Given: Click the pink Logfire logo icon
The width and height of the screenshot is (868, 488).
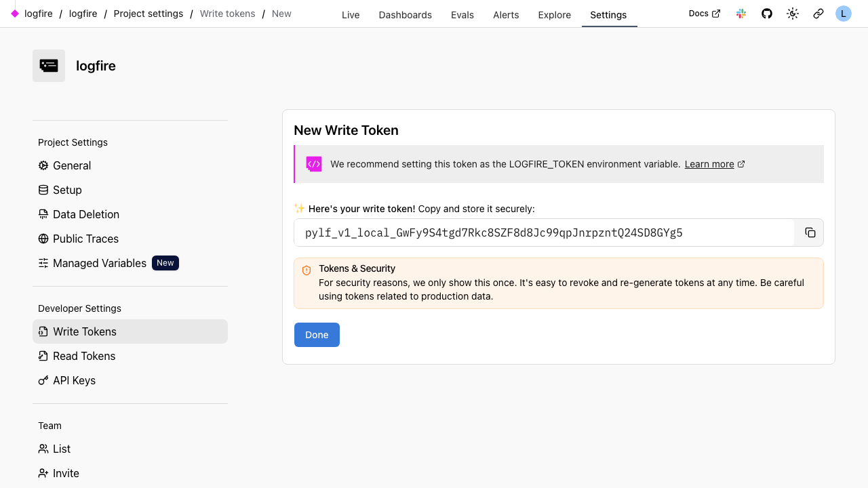Looking at the screenshot, I should pyautogui.click(x=15, y=14).
